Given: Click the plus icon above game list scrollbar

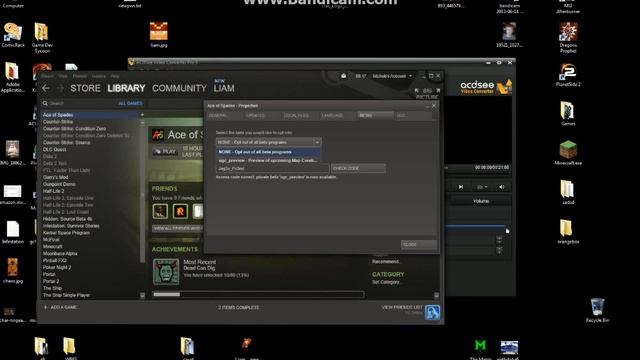Looking at the screenshot, I should coord(142,115).
